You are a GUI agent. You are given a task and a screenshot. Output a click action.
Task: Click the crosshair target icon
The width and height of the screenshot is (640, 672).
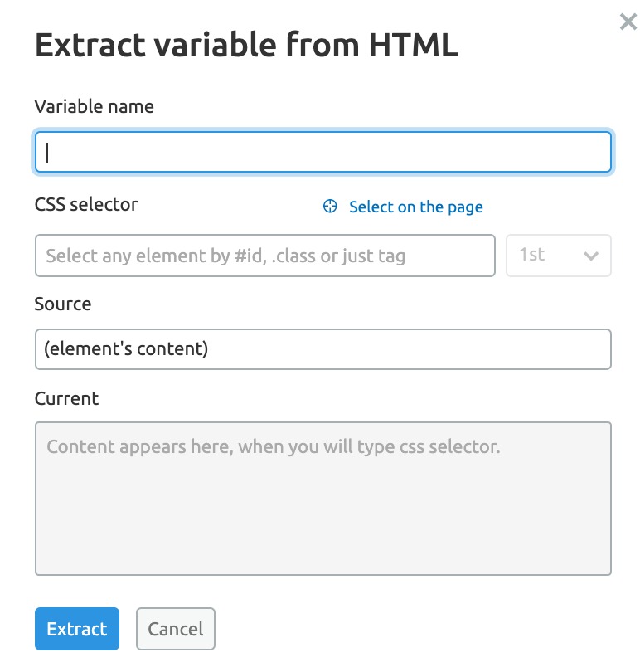330,207
